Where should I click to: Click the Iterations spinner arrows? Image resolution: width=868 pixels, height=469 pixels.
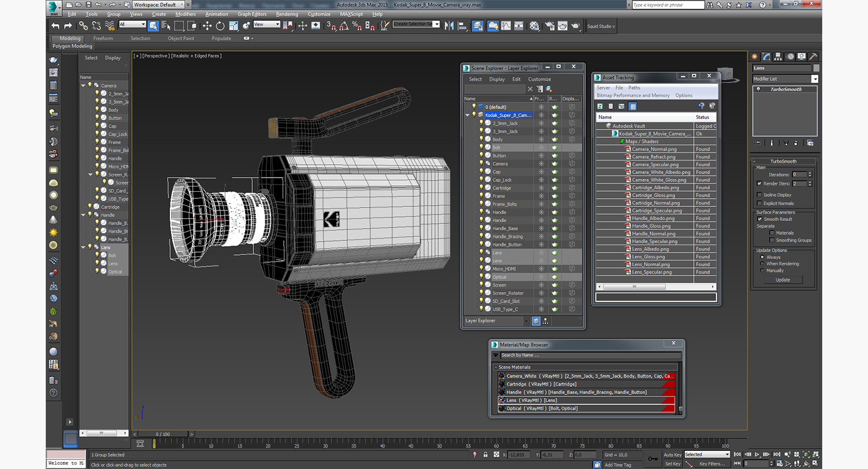tap(810, 174)
